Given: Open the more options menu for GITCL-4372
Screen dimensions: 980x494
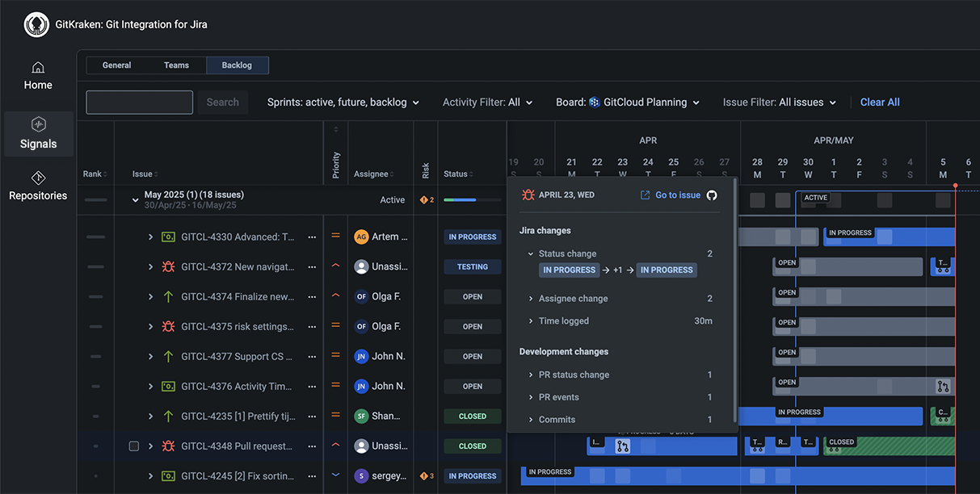Looking at the screenshot, I should pos(312,266).
